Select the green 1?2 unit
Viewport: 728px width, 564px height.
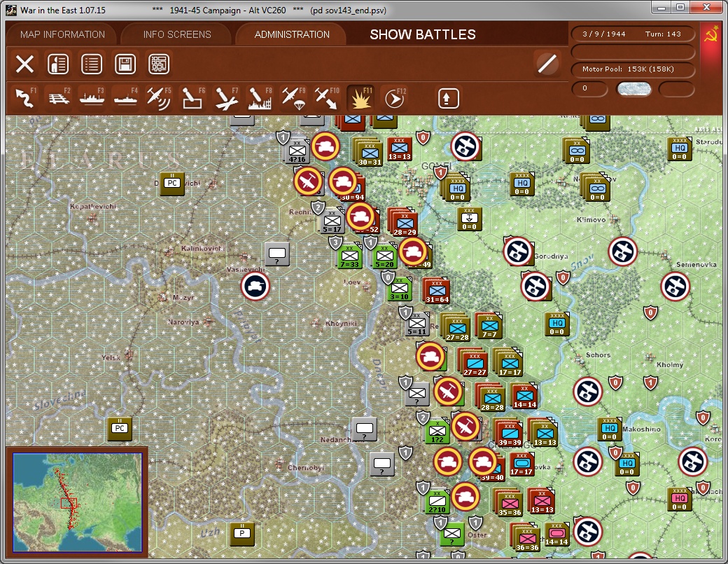(x=437, y=431)
